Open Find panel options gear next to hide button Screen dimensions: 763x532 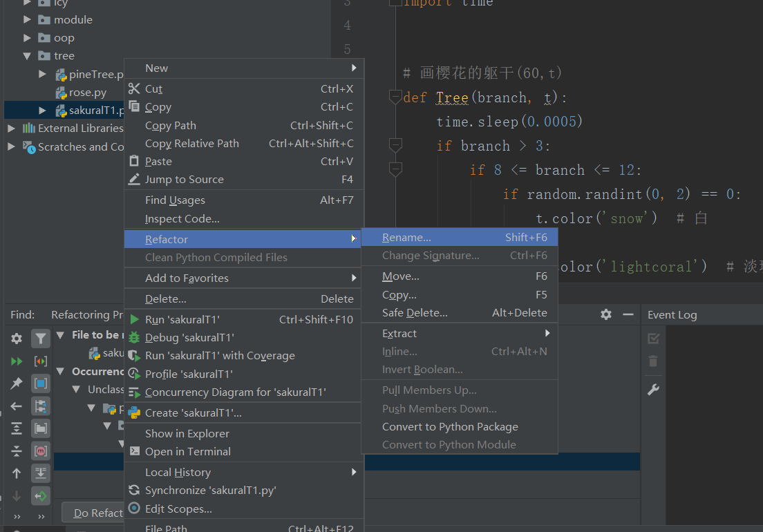click(x=606, y=314)
